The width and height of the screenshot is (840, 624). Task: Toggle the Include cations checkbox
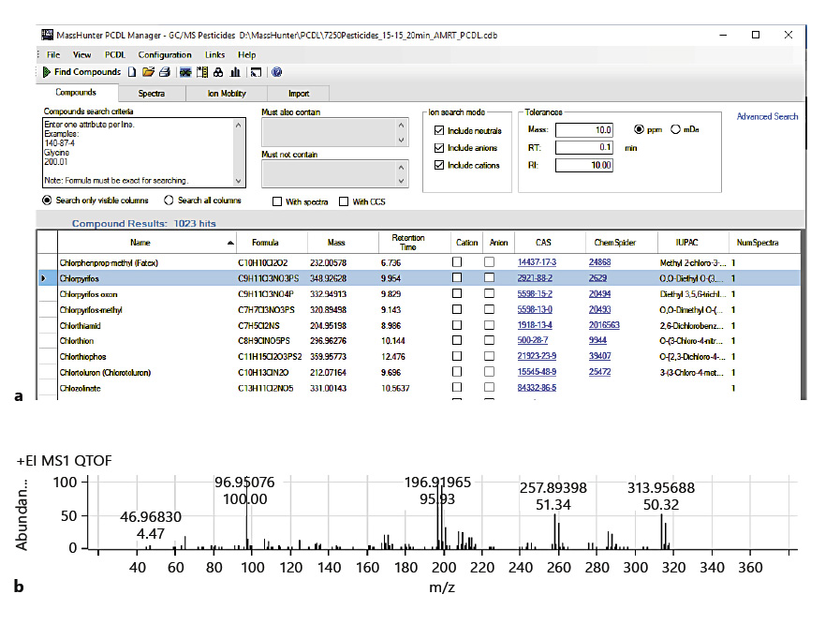439,165
